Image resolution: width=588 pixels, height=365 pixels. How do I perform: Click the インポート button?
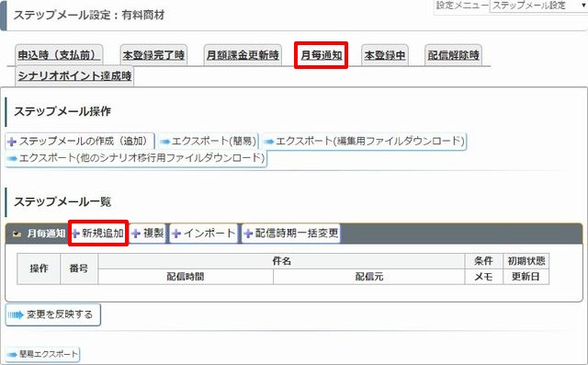(x=203, y=233)
